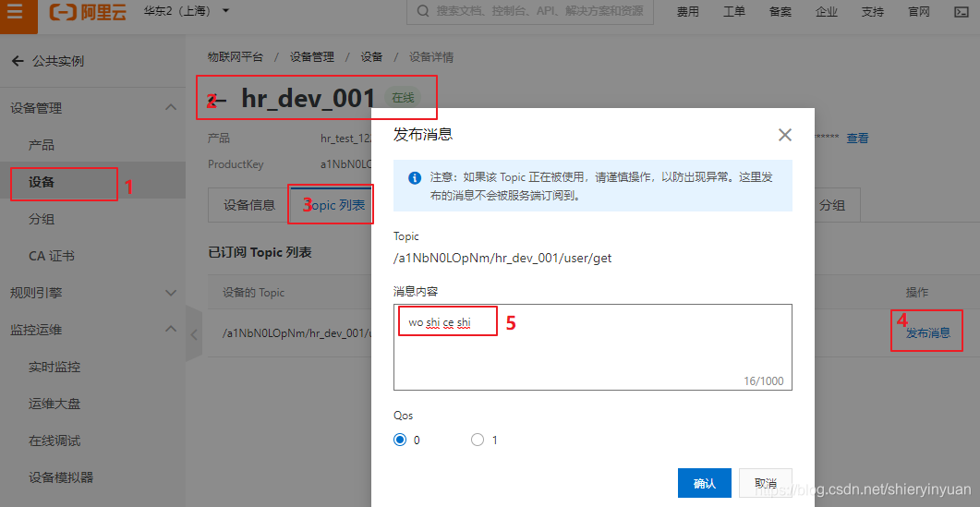Open the 华东2（上海） region dropdown

187,11
